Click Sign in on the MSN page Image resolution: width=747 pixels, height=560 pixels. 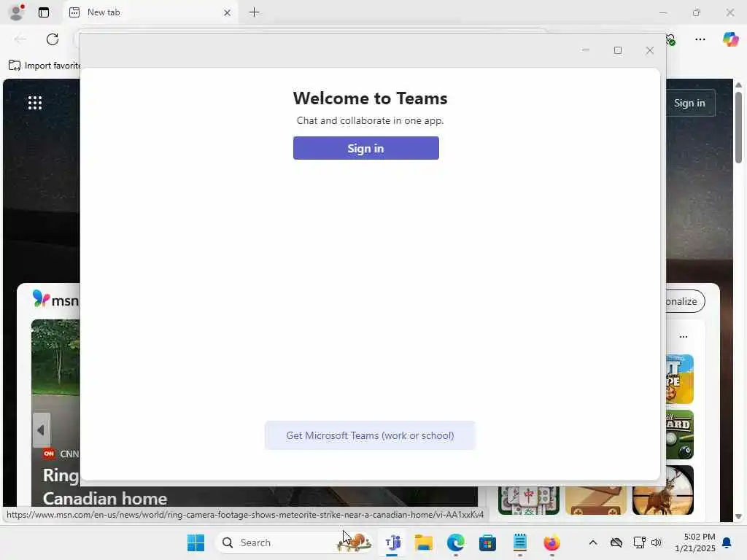pos(689,103)
